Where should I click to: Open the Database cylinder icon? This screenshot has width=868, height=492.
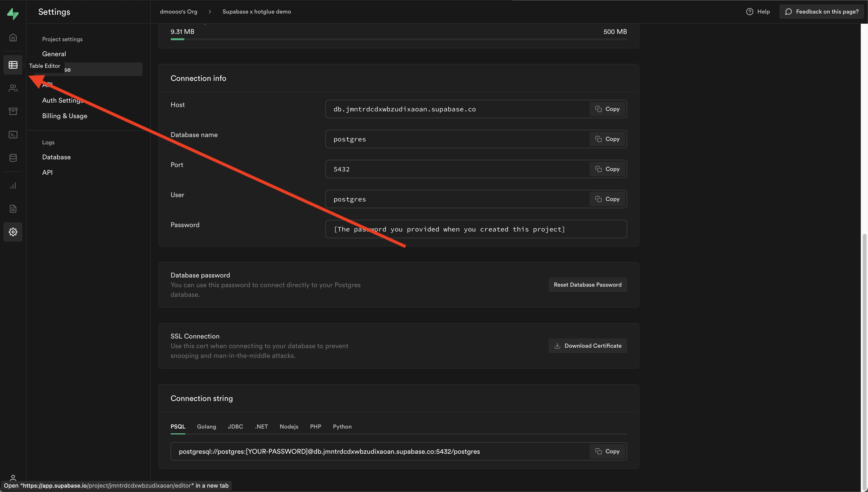[x=13, y=158]
